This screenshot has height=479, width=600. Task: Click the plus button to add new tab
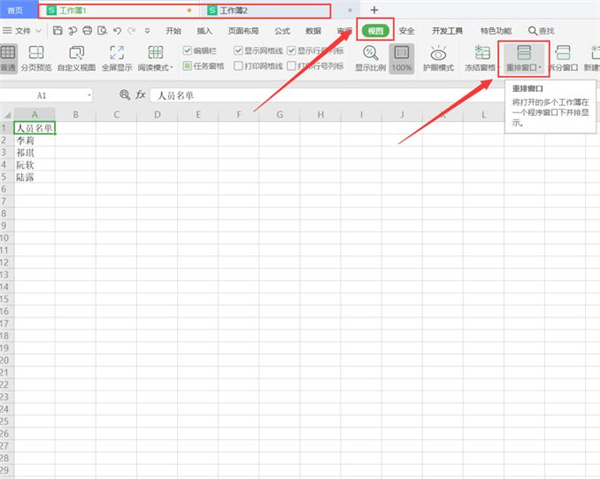point(374,9)
